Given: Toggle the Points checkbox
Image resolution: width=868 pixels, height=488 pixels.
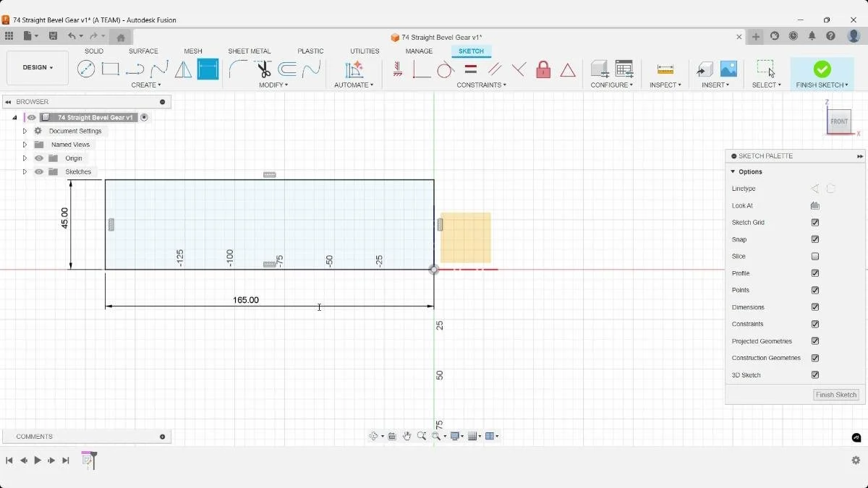Looking at the screenshot, I should pos(815,290).
